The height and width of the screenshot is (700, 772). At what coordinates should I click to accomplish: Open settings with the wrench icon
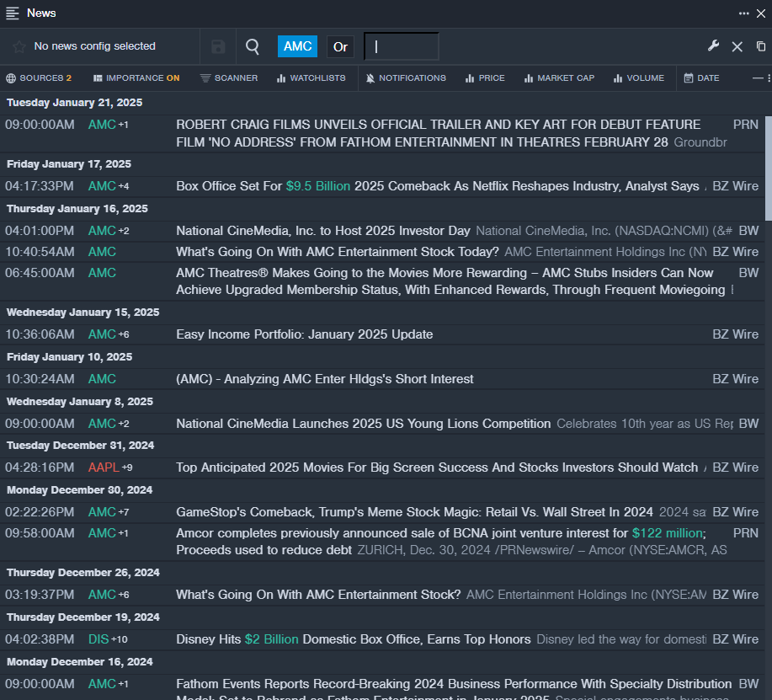click(x=713, y=46)
